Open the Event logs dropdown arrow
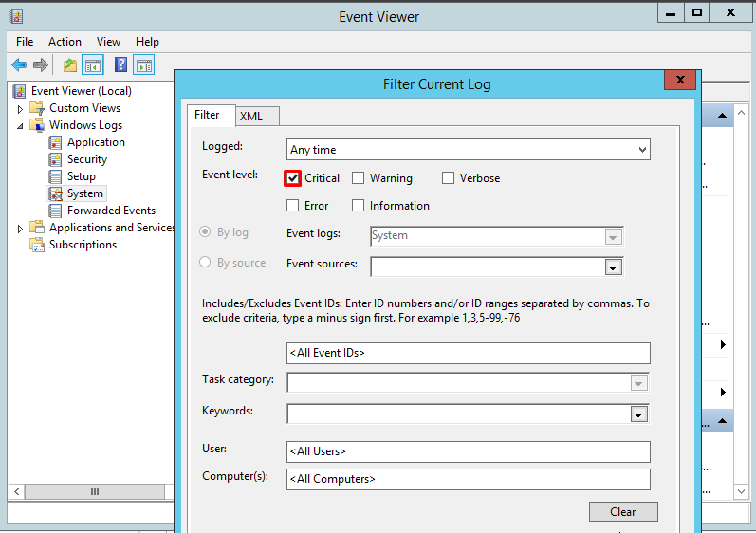 coord(614,236)
